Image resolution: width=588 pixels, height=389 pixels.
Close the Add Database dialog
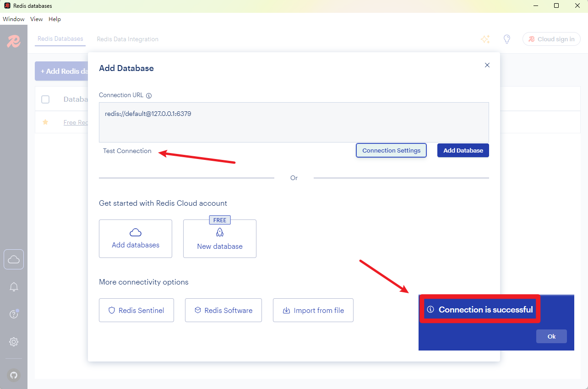487,65
